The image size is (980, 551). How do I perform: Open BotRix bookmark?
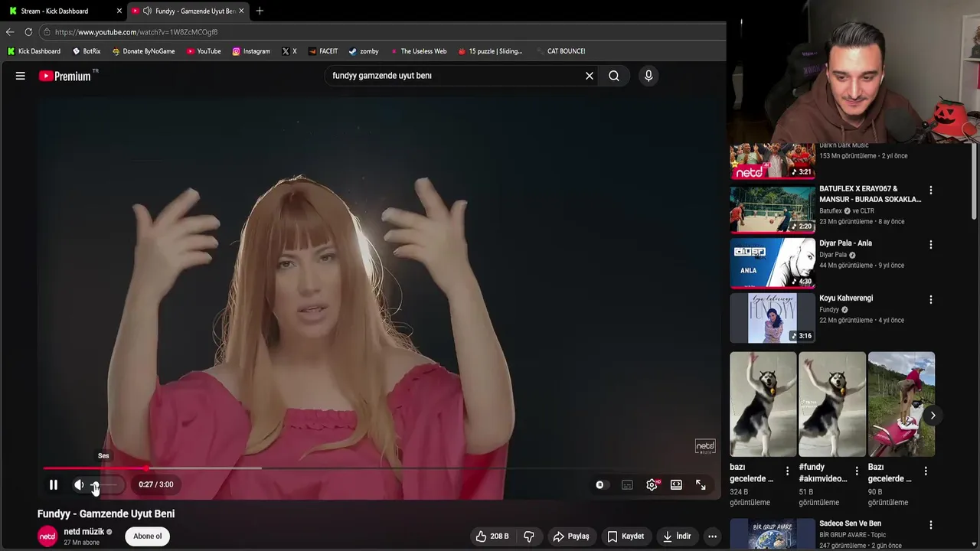pos(87,51)
